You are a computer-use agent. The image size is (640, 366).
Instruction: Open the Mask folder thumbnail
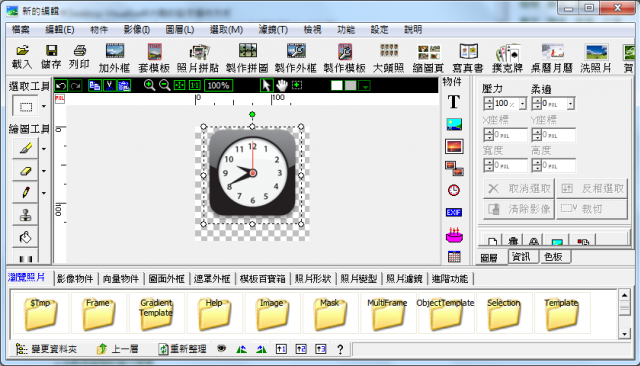click(330, 313)
